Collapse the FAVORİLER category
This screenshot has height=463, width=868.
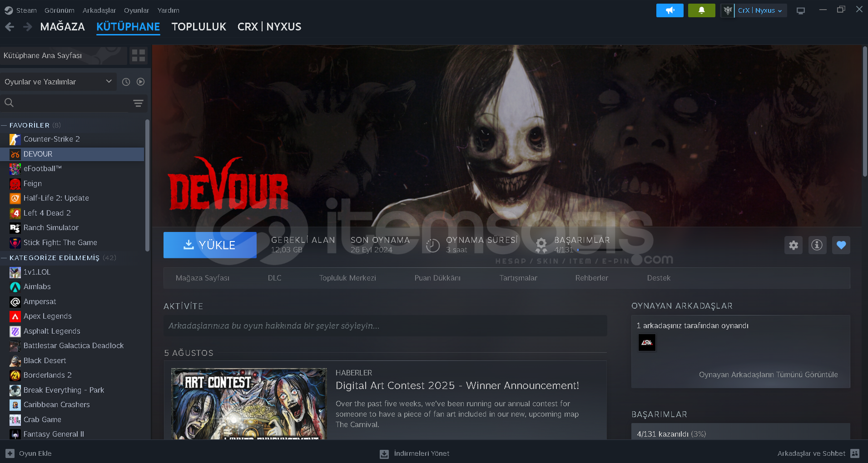click(4, 125)
